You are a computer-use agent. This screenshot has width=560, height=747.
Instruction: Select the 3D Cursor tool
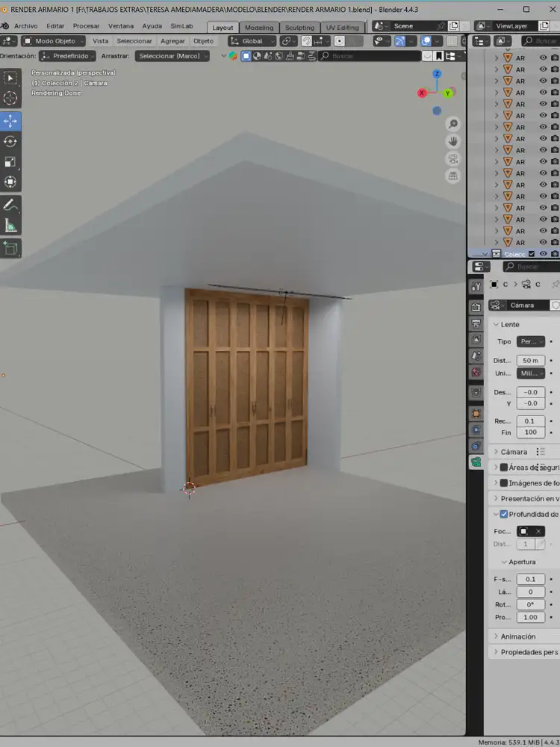coord(10,99)
